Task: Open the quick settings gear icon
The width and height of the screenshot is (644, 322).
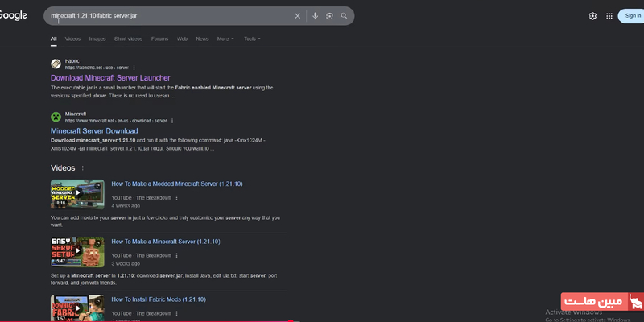Action: [x=592, y=16]
